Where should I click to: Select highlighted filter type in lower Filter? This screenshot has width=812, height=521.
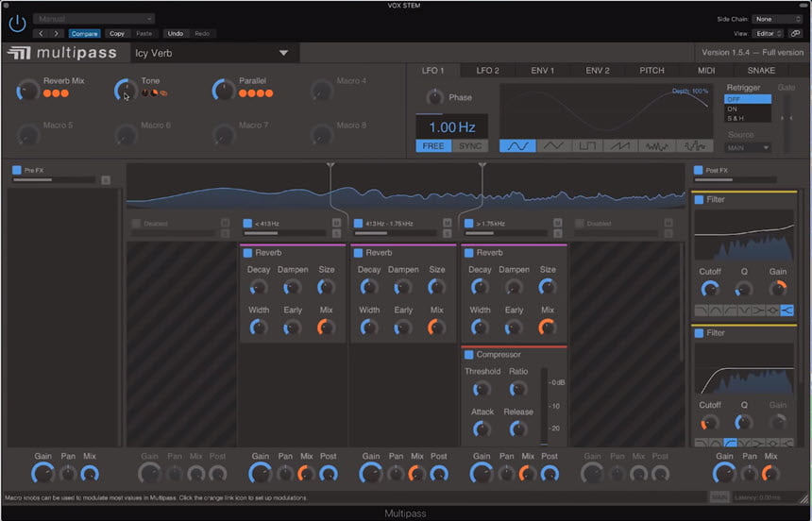pyautogui.click(x=730, y=443)
